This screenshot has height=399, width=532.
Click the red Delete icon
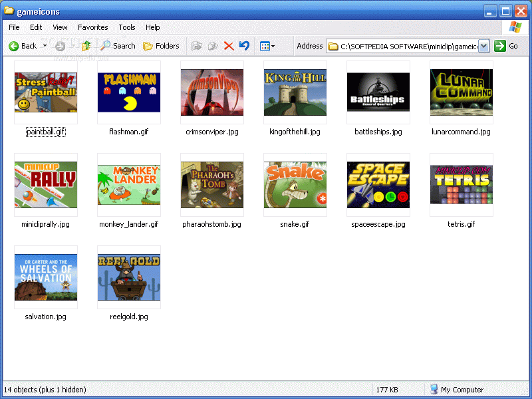click(229, 46)
